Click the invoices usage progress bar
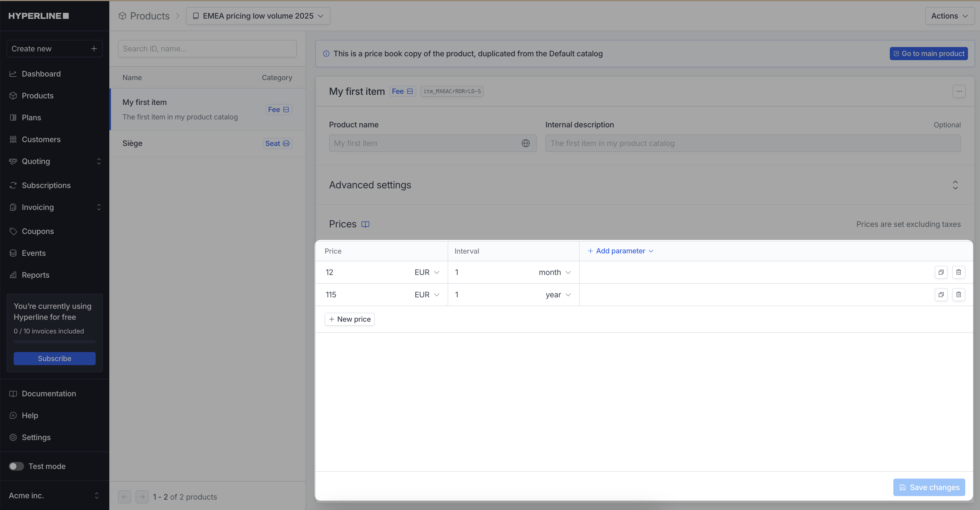This screenshot has height=510, width=980. pyautogui.click(x=54, y=342)
